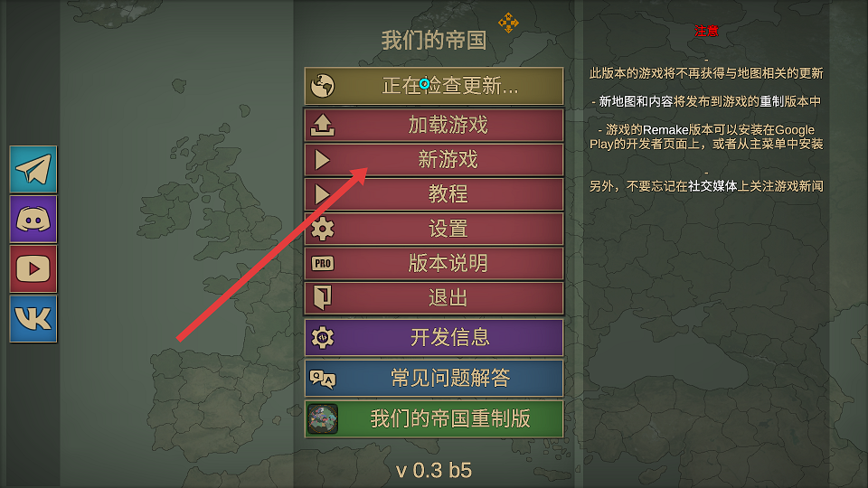Click the door icon beside 退出
The image size is (868, 488).
point(322,297)
